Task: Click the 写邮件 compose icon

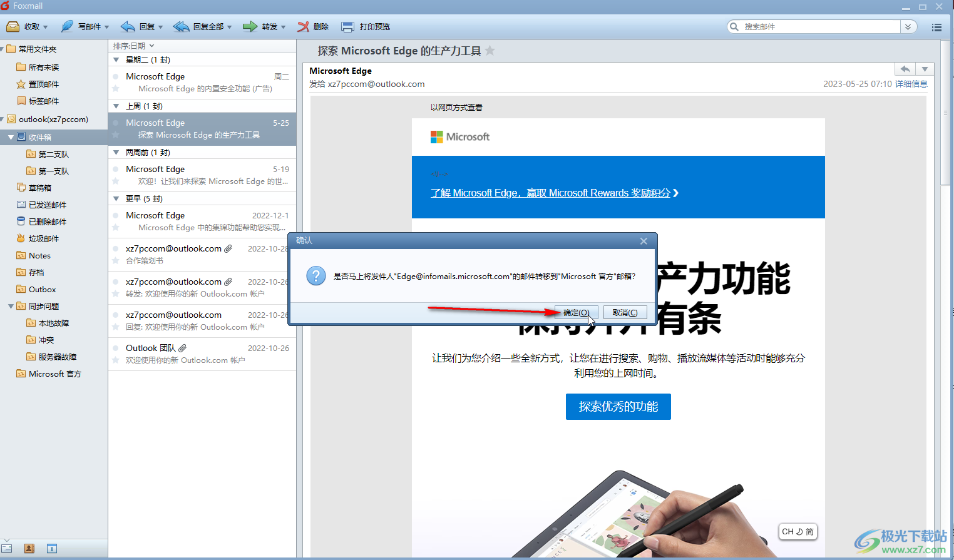Action: (67, 26)
